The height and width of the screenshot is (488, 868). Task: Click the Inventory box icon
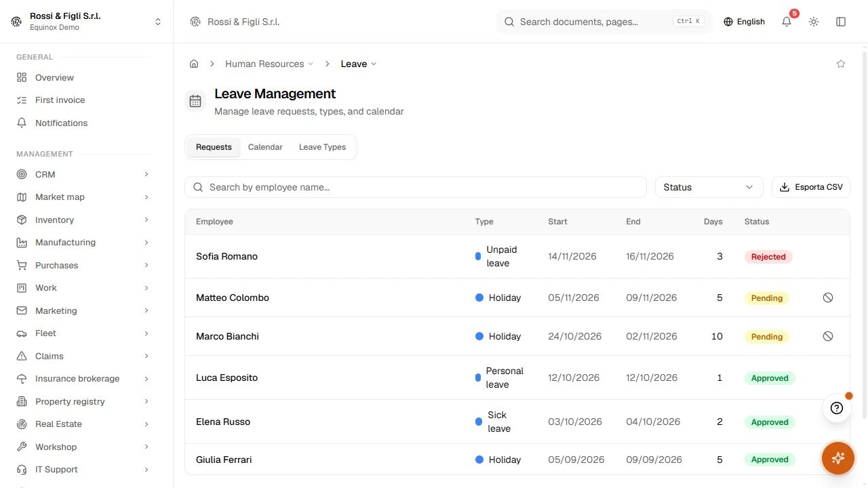(x=22, y=220)
